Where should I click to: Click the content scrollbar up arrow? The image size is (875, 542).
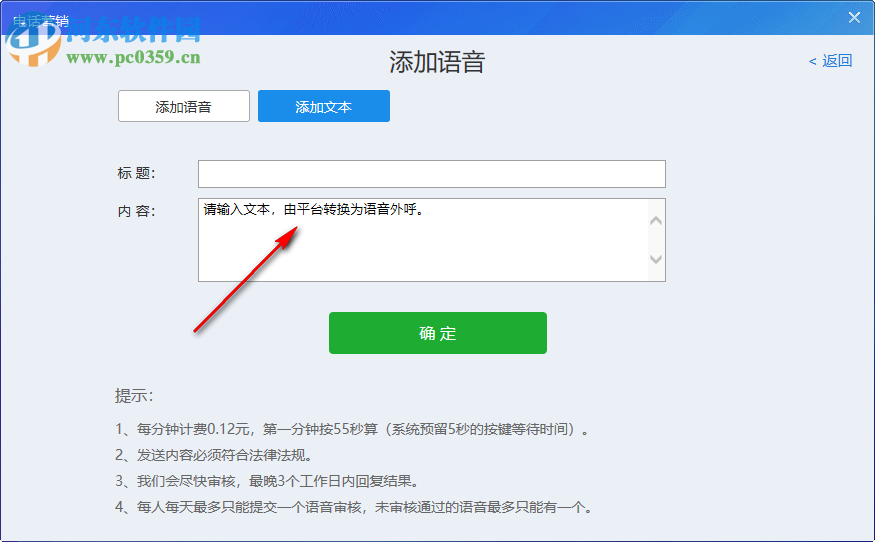pos(656,220)
